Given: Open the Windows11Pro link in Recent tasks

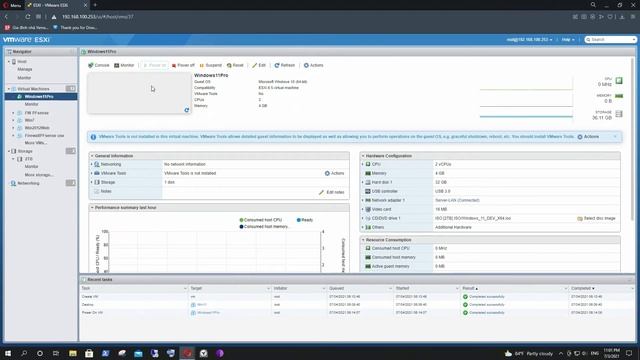Looking at the screenshot, I should click(208, 313).
